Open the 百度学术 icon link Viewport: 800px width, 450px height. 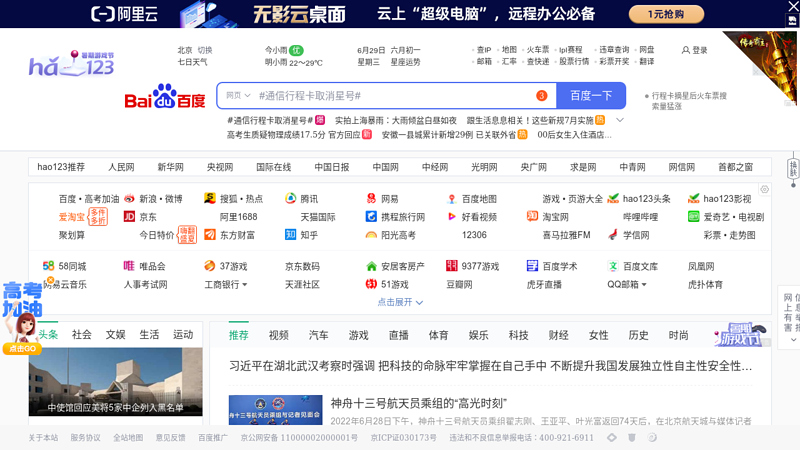(x=532, y=266)
